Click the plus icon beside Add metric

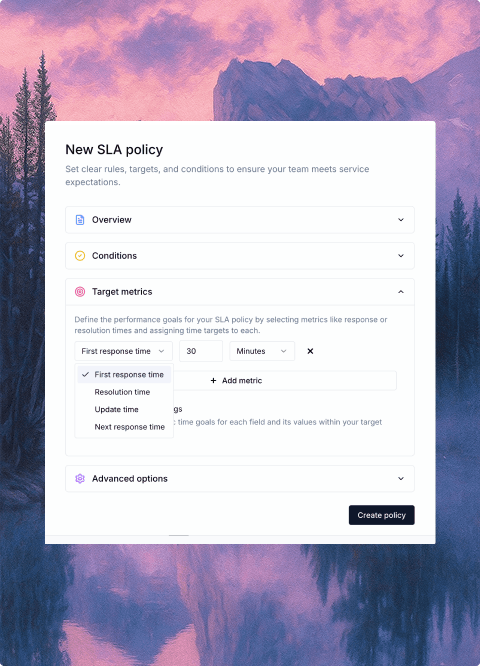(x=213, y=381)
